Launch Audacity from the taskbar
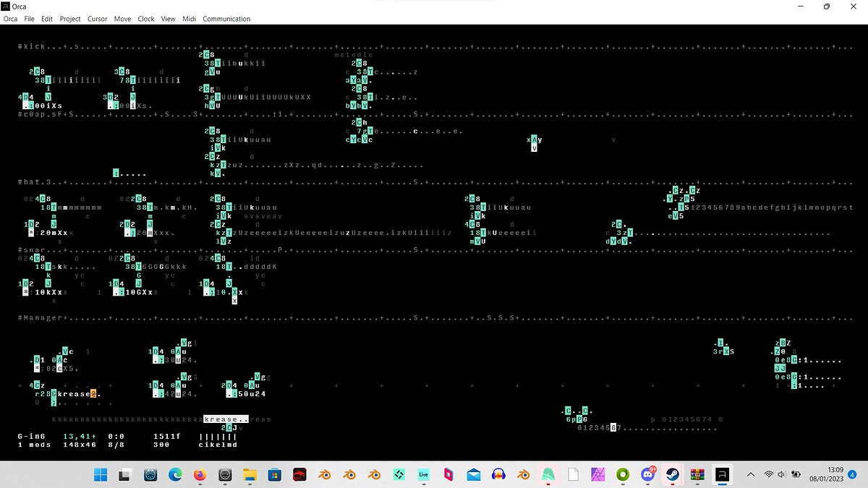868x488 pixels. click(497, 475)
